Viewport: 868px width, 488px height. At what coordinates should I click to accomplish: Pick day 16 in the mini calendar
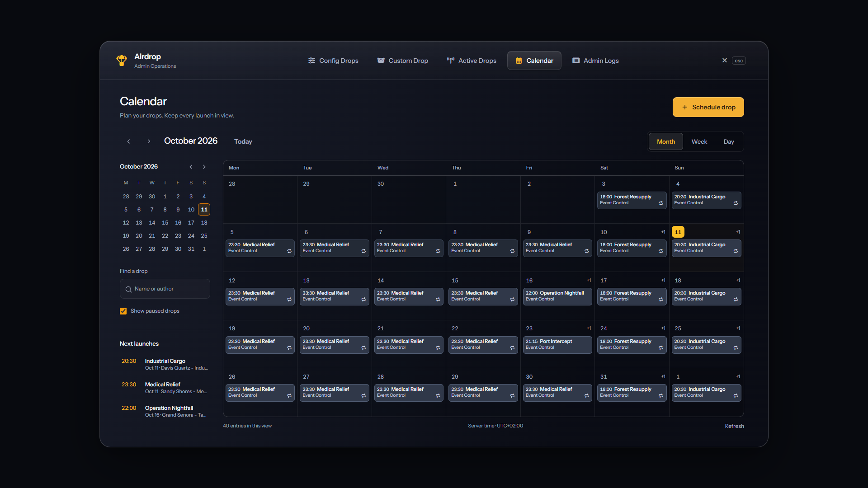(x=178, y=223)
